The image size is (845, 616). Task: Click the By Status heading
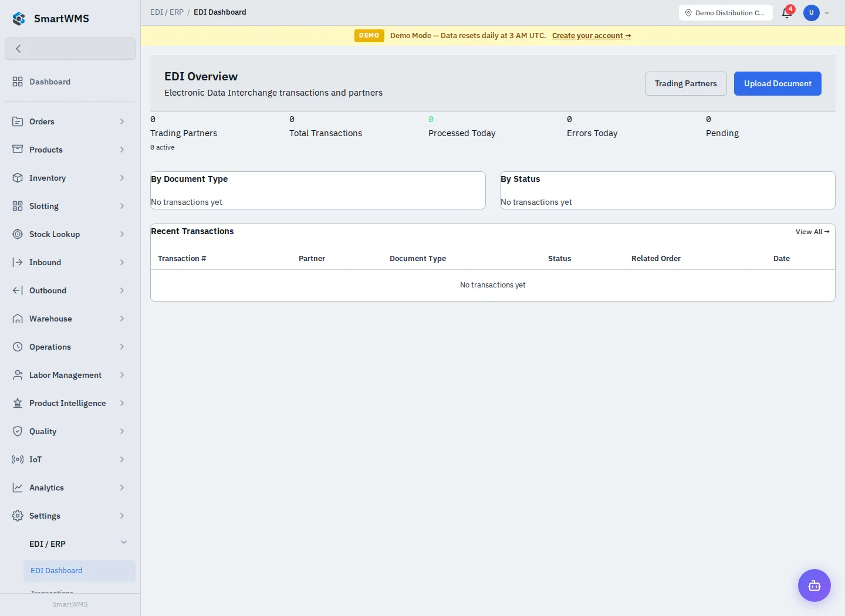pyautogui.click(x=520, y=179)
